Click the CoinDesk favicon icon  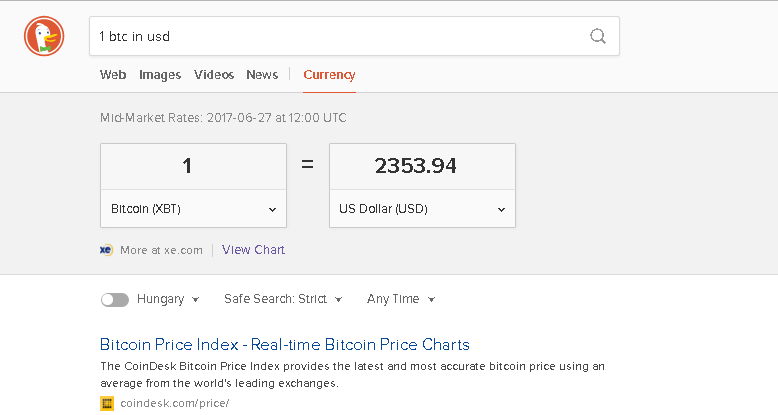click(107, 403)
